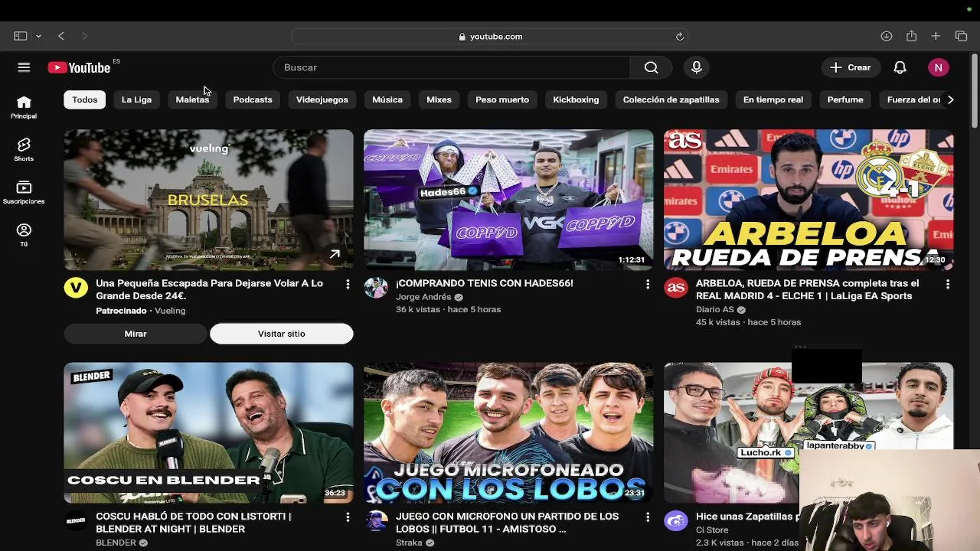Click the Mirar button on ad
980x551 pixels.
136,334
